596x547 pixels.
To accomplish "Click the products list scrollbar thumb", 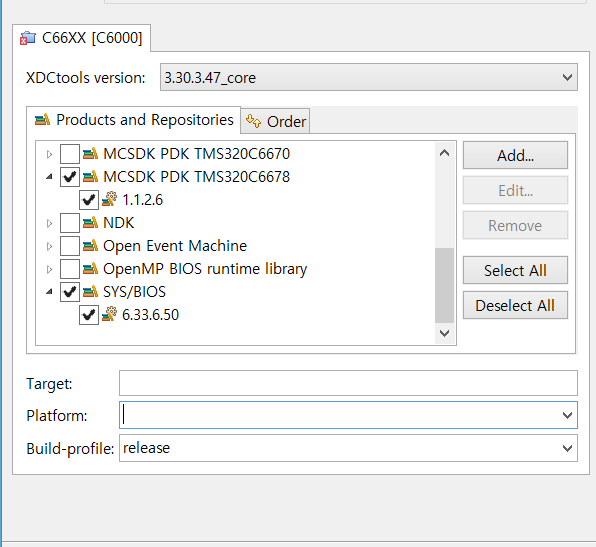I will point(444,285).
